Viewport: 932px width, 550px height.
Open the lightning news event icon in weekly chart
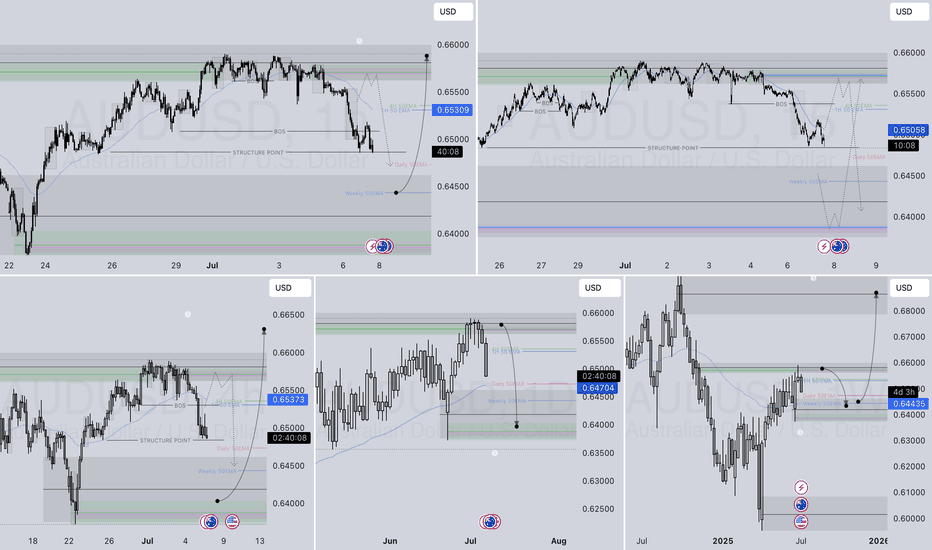[801, 488]
